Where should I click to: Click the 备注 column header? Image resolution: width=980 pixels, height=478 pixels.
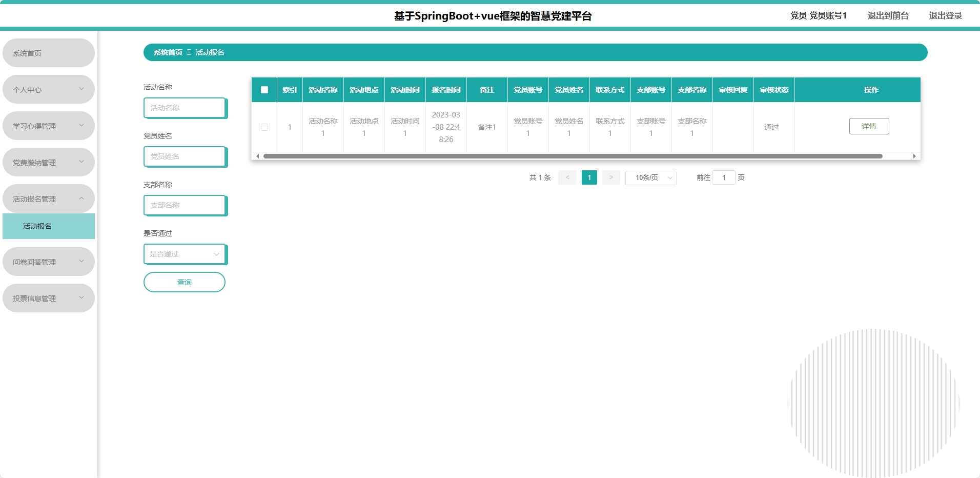[x=487, y=90]
